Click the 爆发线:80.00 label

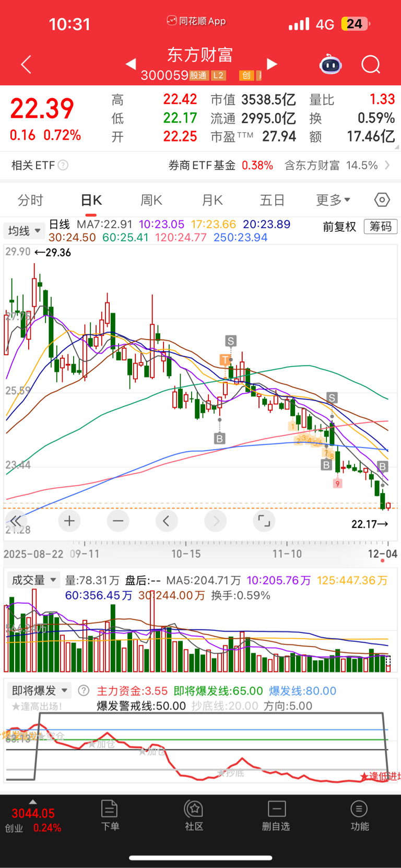point(302,691)
